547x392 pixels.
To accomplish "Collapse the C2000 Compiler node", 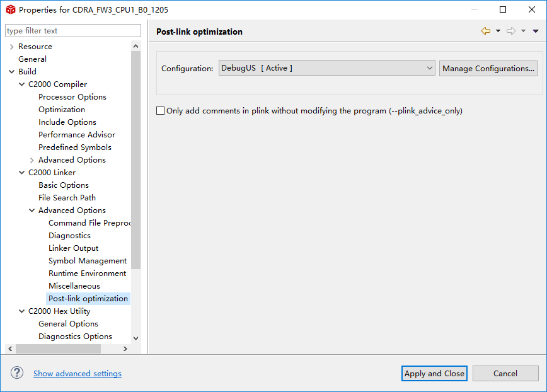I will tap(21, 84).
